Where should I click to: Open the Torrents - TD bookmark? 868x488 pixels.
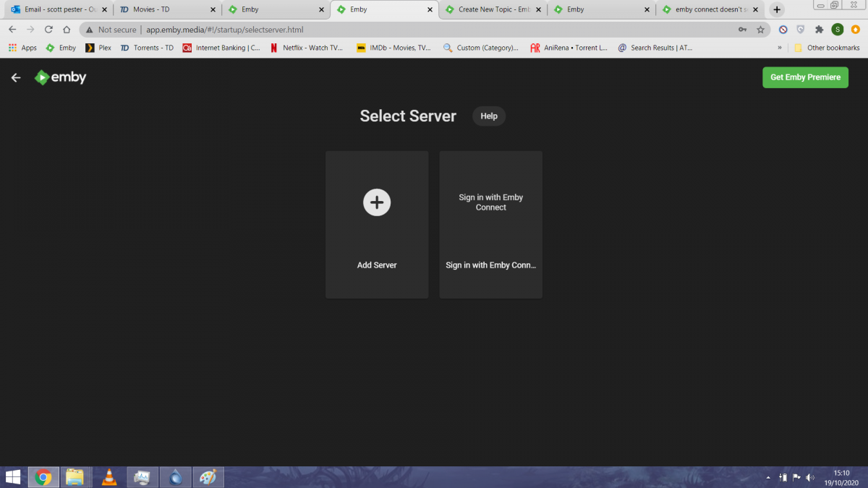tap(147, 48)
